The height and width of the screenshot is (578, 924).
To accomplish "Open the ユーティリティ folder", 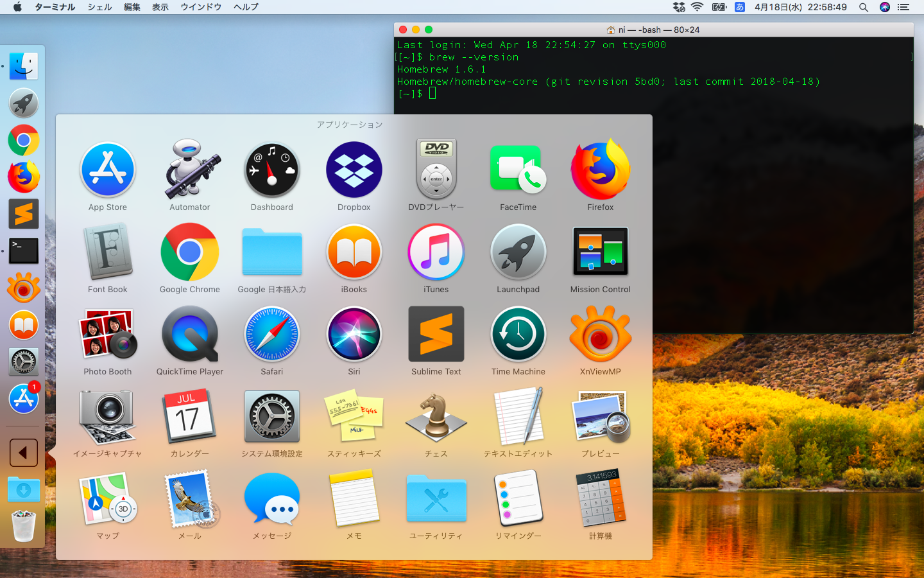I will coord(436,499).
